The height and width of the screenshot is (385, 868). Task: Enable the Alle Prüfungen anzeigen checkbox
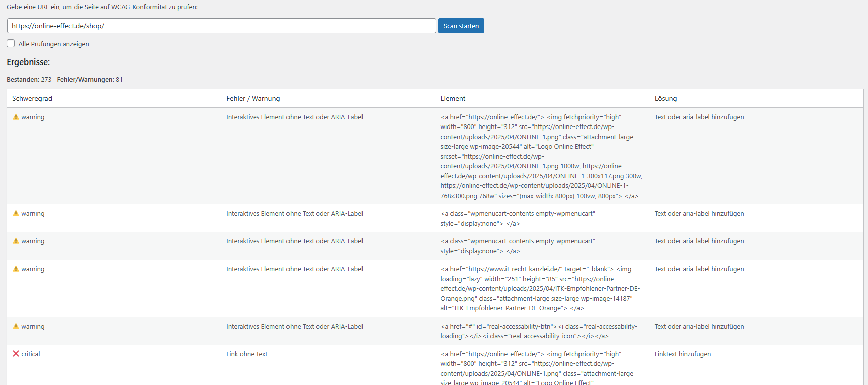click(11, 44)
